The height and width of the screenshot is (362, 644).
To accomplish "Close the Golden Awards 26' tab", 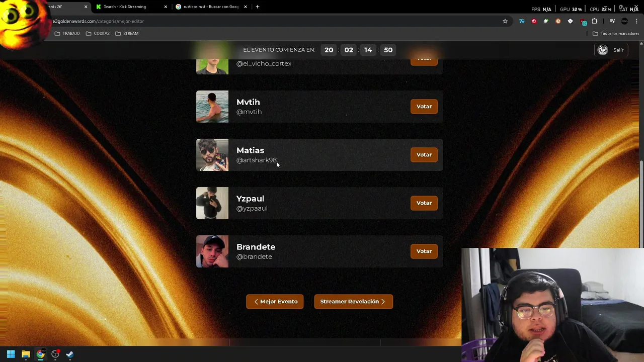I will click(86, 7).
